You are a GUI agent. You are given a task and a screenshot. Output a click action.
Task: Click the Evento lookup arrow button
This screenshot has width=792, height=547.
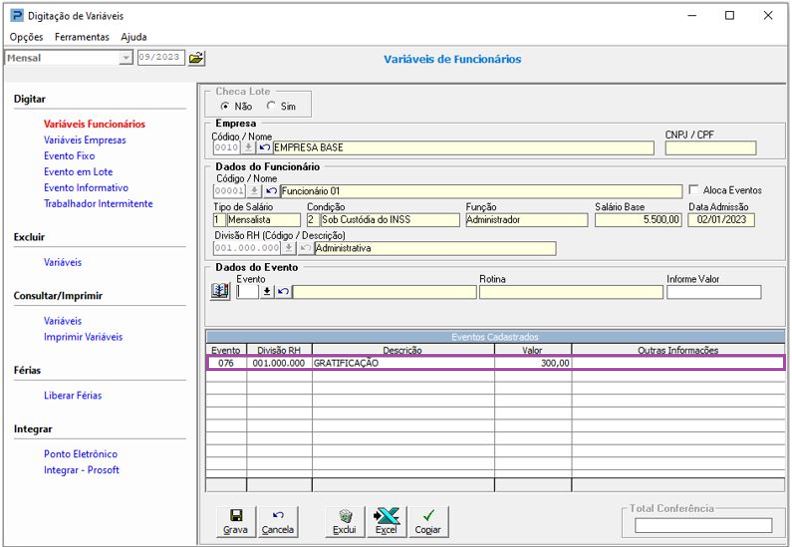pyautogui.click(x=267, y=291)
